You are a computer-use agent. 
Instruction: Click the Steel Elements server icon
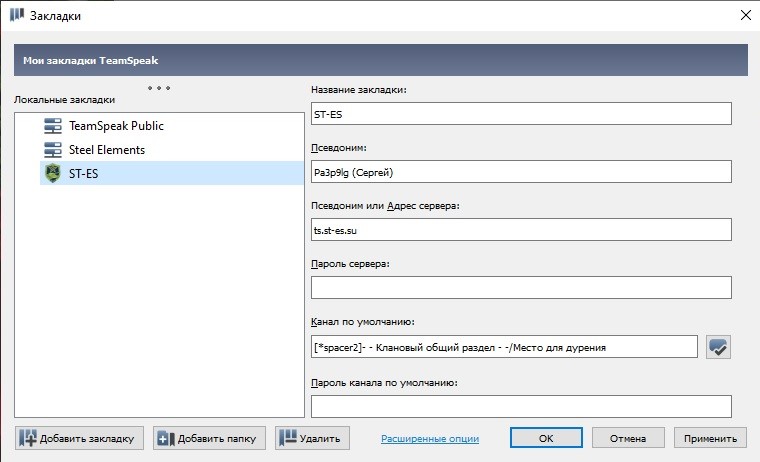(53, 150)
